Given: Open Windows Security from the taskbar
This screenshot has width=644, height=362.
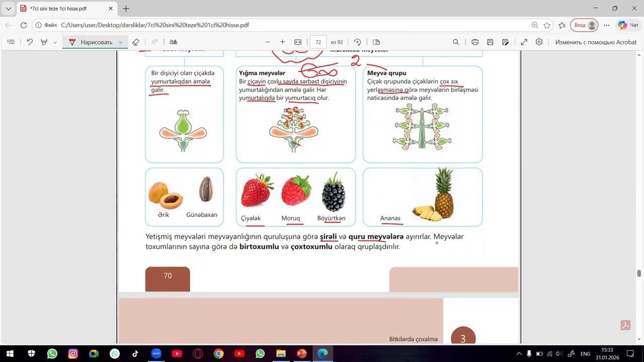Looking at the screenshot, I should click(31, 353).
